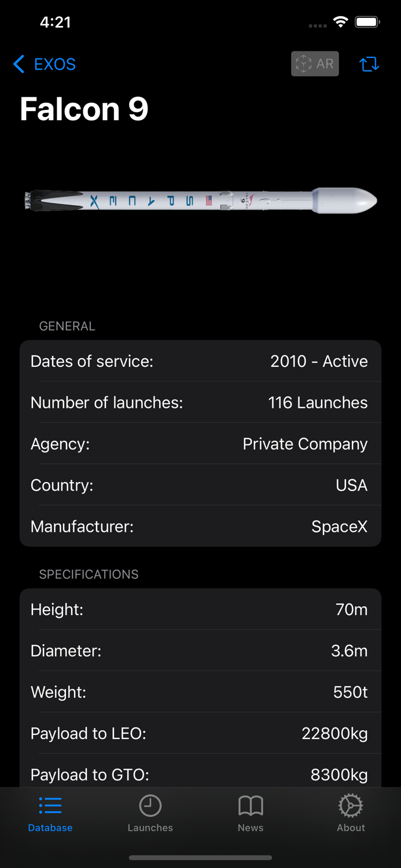Switch to the Launches tab
The image size is (401, 868).
150,813
